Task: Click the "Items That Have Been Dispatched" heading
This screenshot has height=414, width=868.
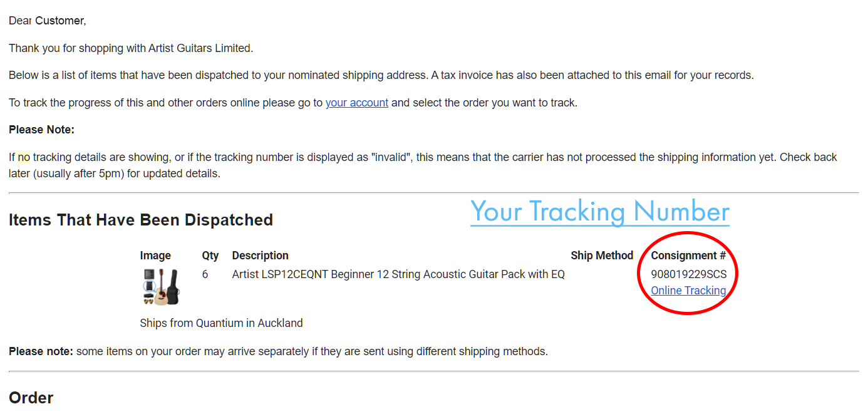Action: (x=141, y=220)
